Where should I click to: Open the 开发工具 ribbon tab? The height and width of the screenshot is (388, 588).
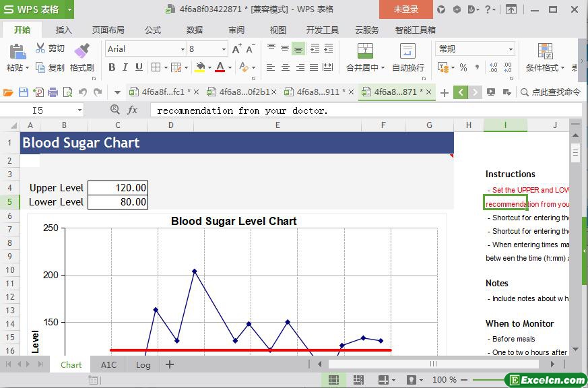point(322,30)
